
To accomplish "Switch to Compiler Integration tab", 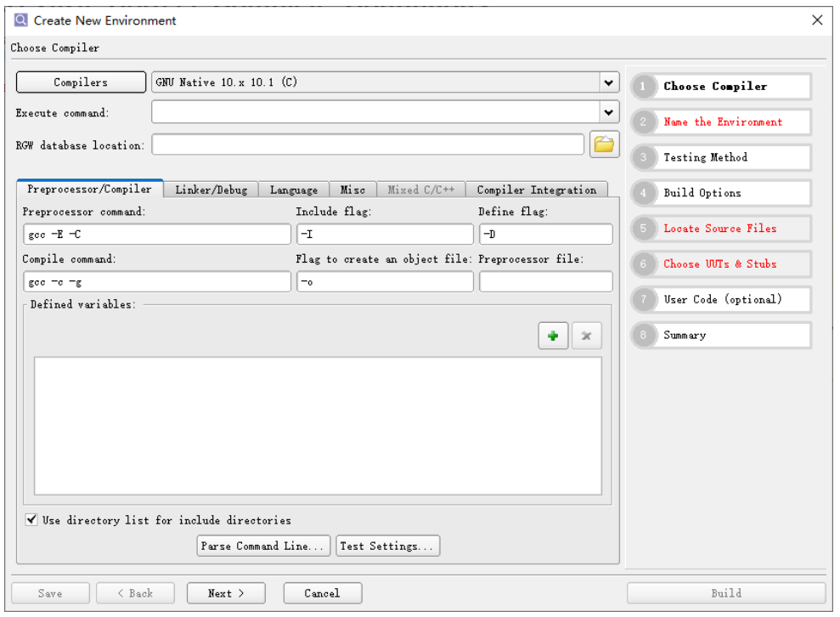I will click(x=536, y=190).
